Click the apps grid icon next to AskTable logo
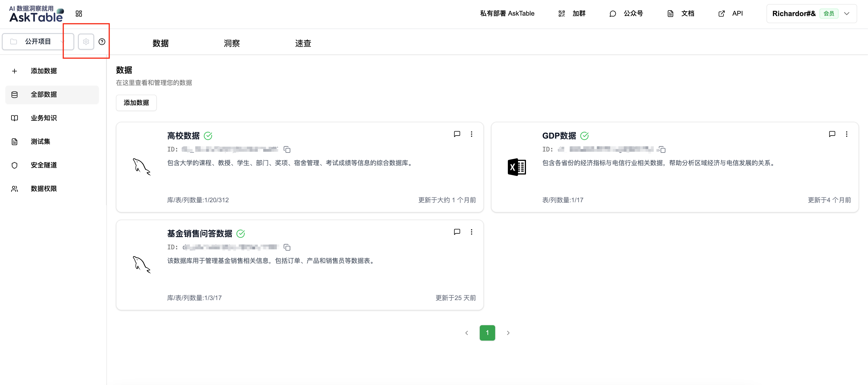The image size is (868, 385). pyautogui.click(x=79, y=13)
